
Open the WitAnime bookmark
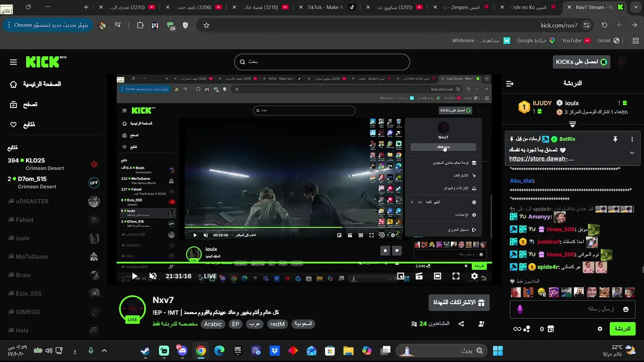480,40
